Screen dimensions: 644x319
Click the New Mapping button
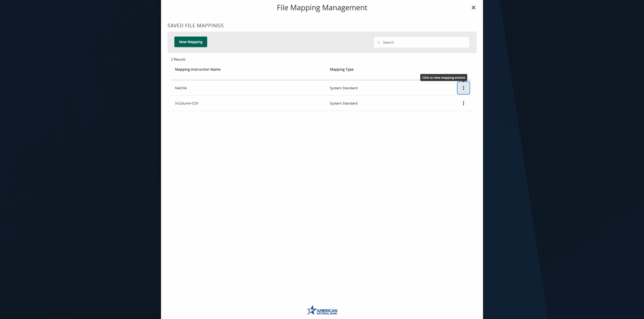click(190, 42)
